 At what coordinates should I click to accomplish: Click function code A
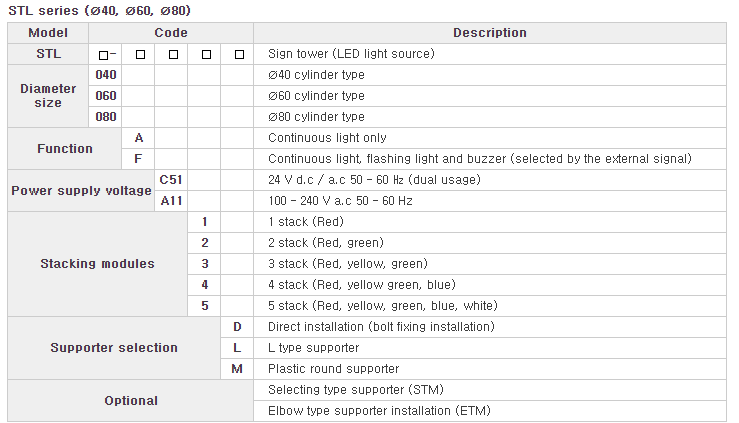coord(139,138)
